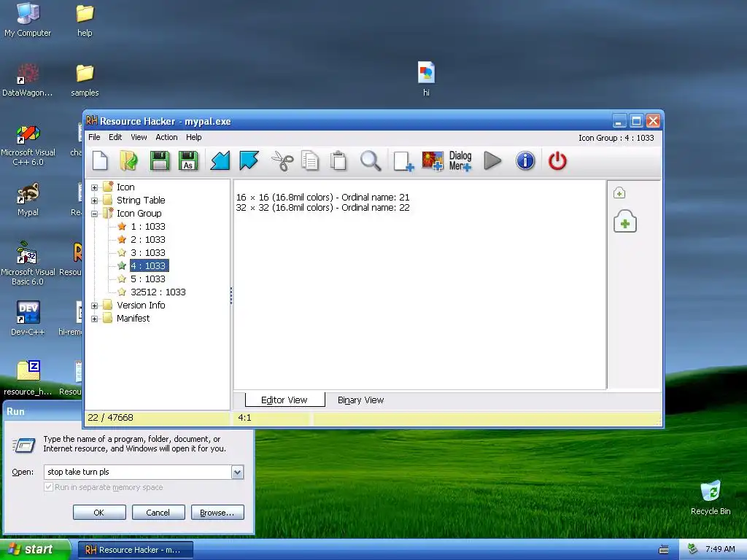The height and width of the screenshot is (560, 747).
Task: Click the small add icon in the right panel
Action: 619,192
